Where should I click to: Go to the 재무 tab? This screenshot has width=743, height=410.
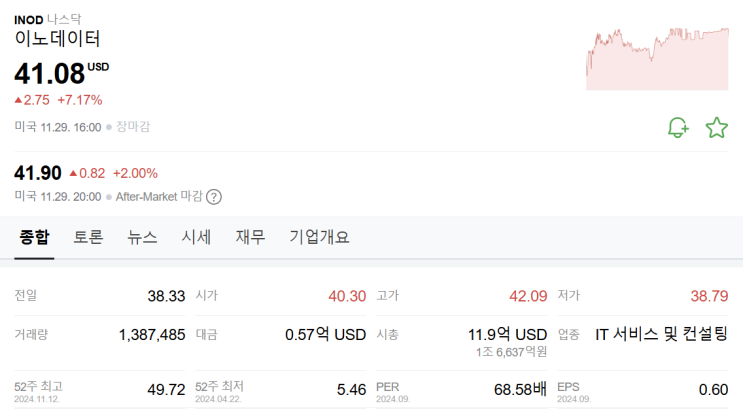(x=250, y=237)
